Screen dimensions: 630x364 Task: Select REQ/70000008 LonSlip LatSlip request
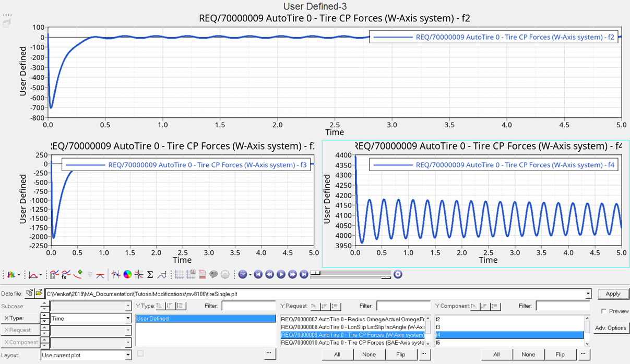coord(353,326)
